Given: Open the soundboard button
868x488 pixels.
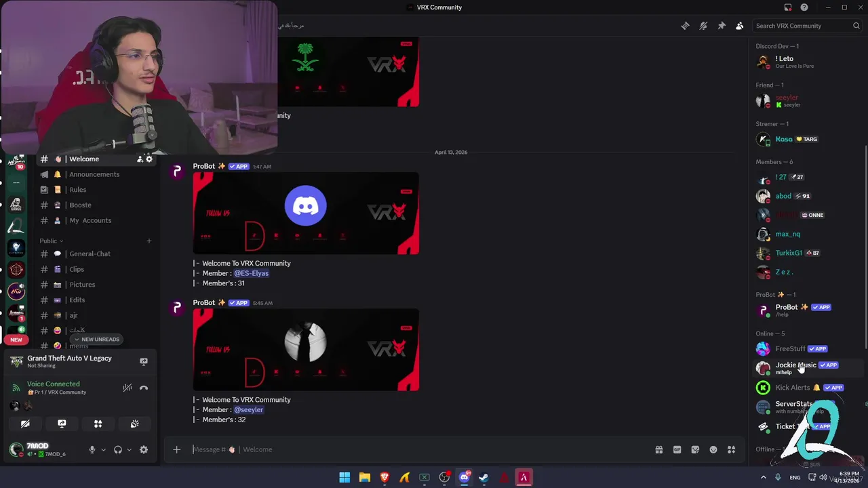Looking at the screenshot, I should coord(135,424).
